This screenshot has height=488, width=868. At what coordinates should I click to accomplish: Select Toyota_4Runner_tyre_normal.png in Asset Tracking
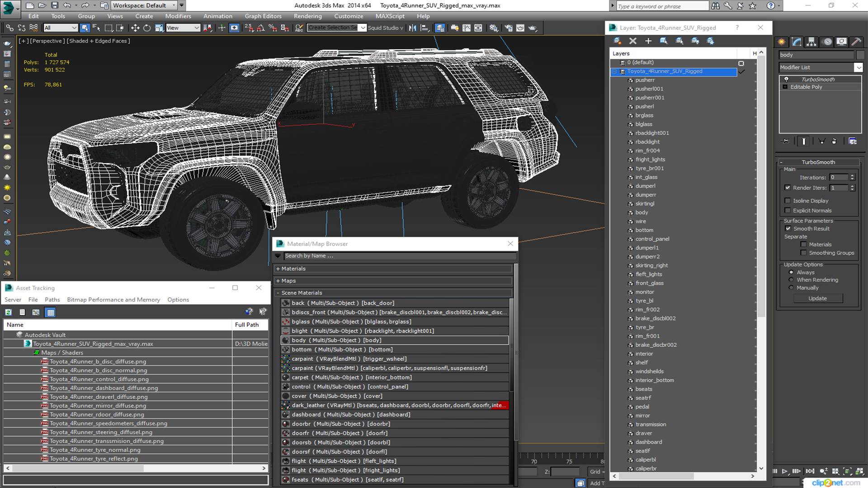pos(95,450)
